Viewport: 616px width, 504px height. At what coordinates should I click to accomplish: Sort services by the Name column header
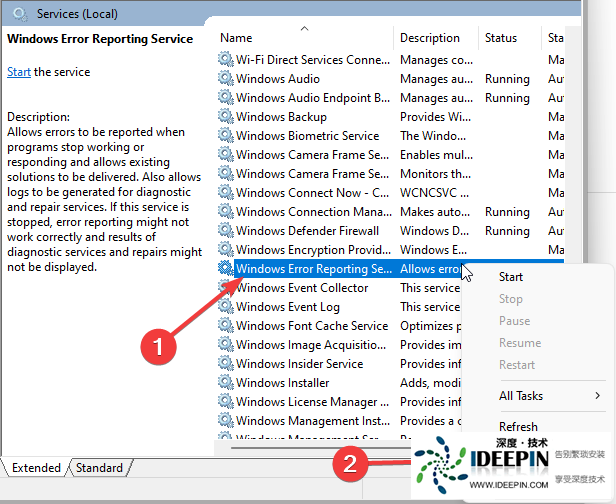(236, 38)
